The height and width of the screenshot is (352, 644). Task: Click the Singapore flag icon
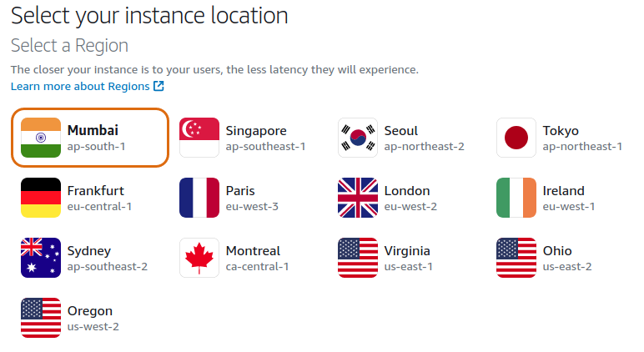(199, 138)
